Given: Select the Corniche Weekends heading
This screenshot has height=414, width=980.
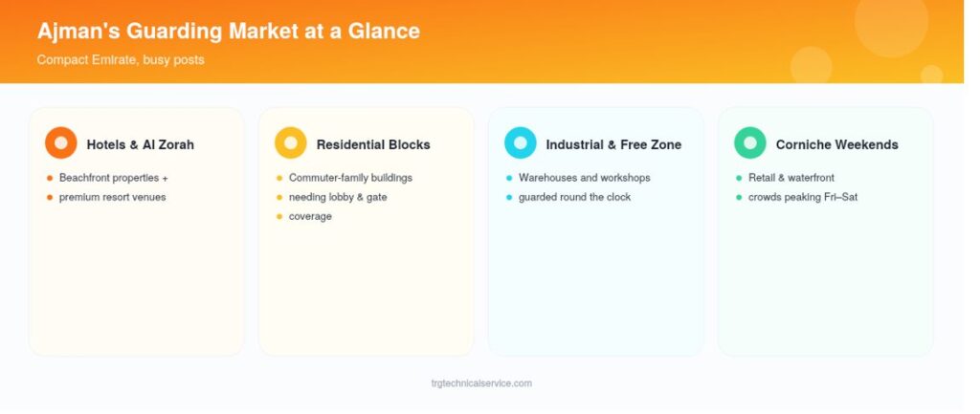Looking at the screenshot, I should [x=836, y=145].
